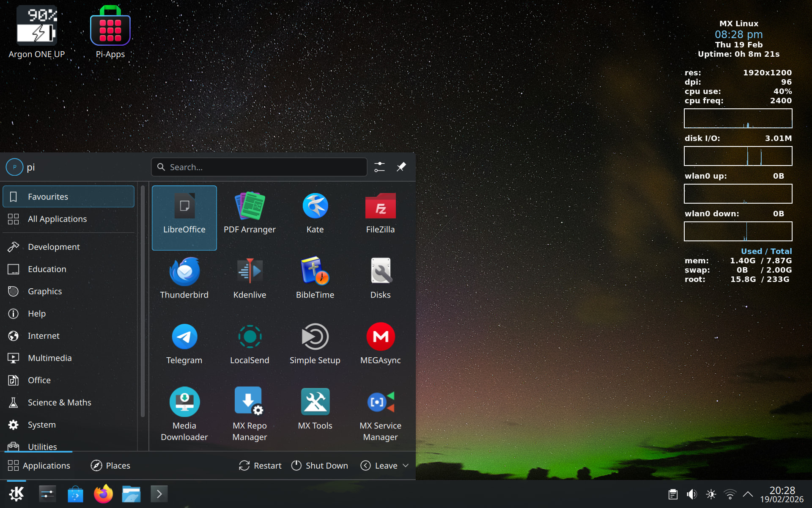Start LocalSend from the launcher
The width and height of the screenshot is (812, 508).
pyautogui.click(x=250, y=343)
